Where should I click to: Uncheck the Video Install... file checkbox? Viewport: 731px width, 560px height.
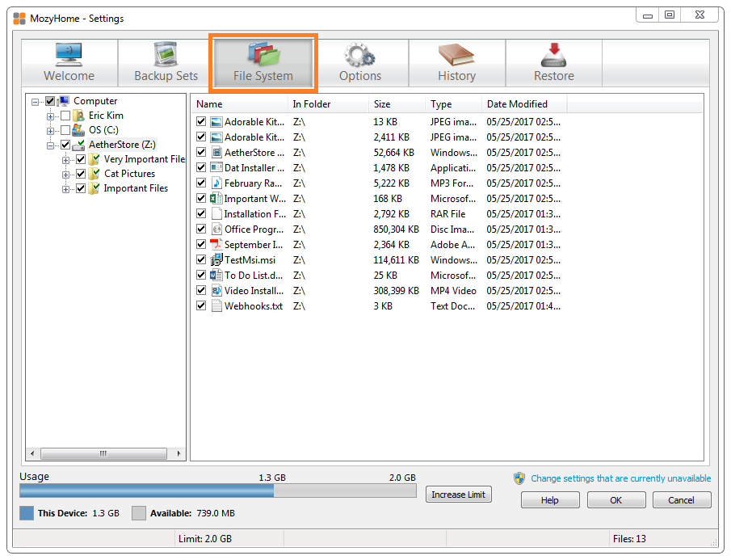pos(201,290)
